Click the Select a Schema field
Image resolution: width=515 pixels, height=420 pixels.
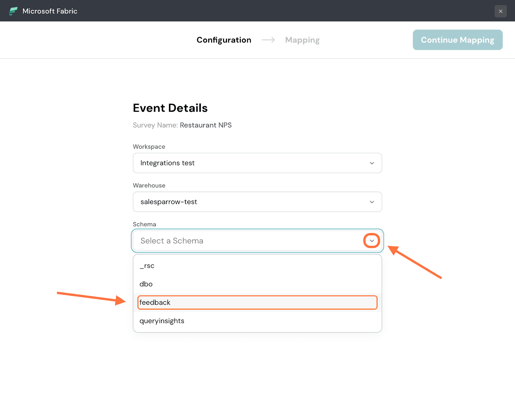click(248, 241)
